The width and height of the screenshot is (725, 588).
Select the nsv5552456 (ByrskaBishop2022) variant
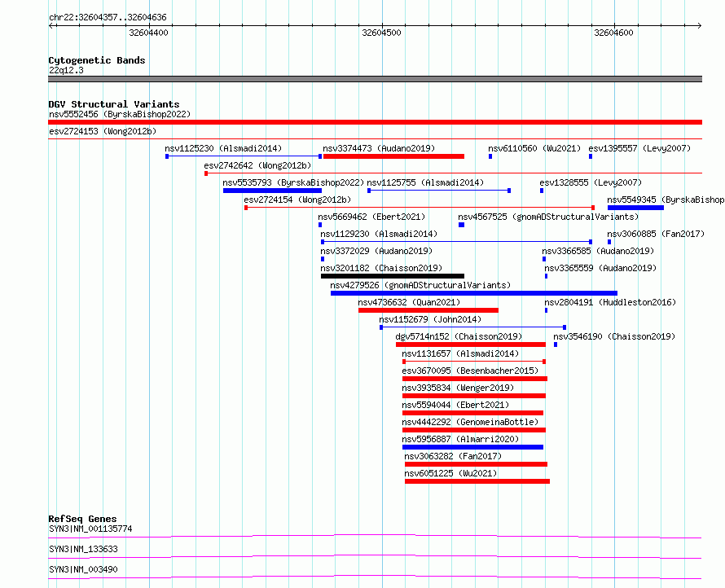(x=375, y=122)
